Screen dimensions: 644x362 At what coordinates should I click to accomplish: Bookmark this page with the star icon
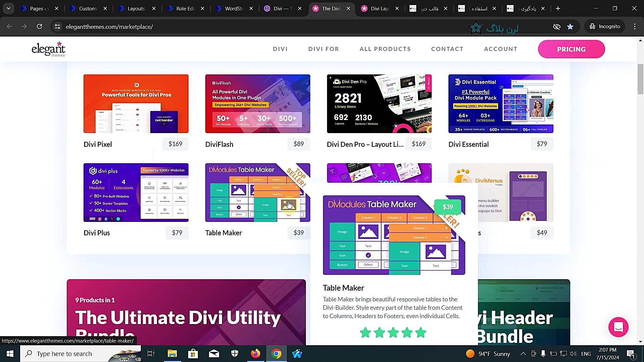click(570, 26)
